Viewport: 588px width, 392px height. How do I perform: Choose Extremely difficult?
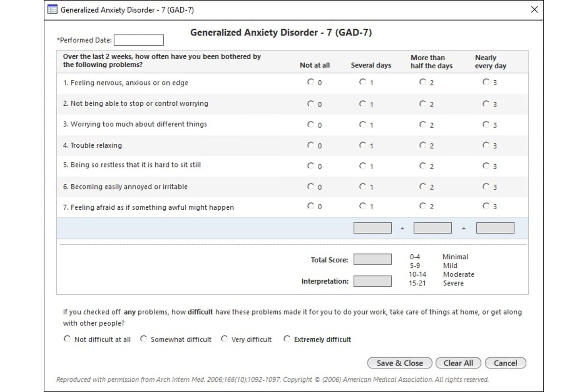[287, 339]
